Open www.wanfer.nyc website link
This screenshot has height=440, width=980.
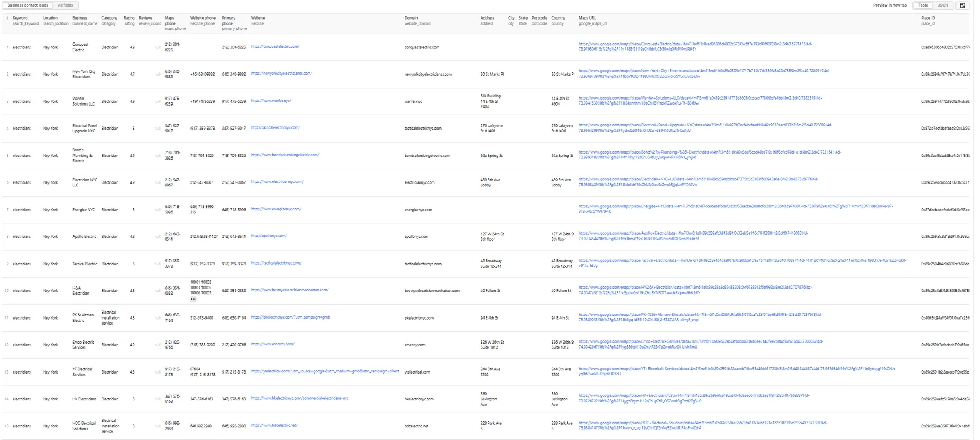271,101
